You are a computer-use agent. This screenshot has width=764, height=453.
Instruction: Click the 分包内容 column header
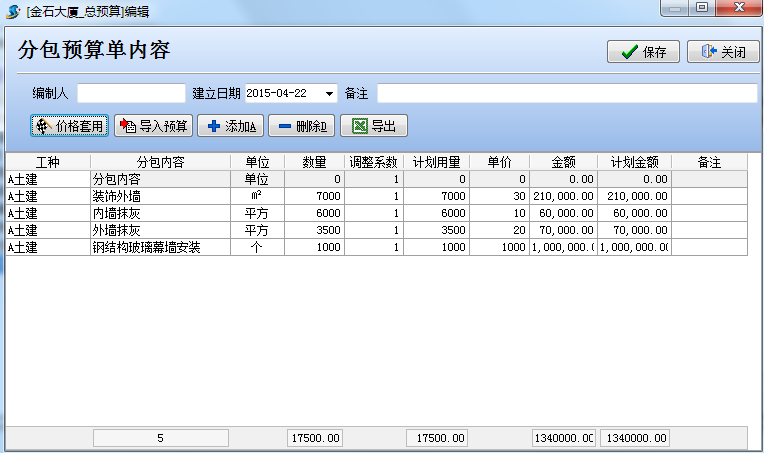coord(160,162)
